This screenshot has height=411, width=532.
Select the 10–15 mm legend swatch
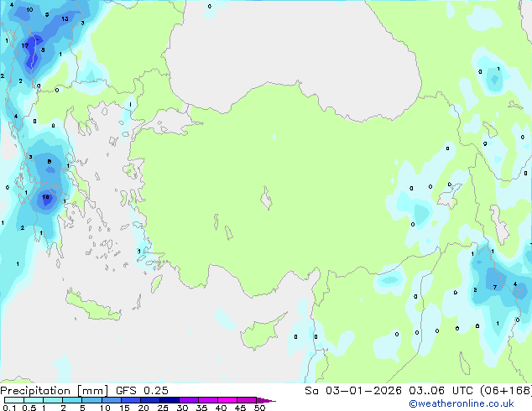point(111,400)
